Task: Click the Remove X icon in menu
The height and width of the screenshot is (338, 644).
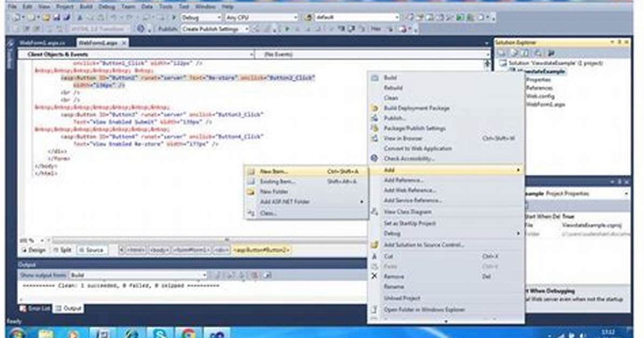Action: [374, 276]
